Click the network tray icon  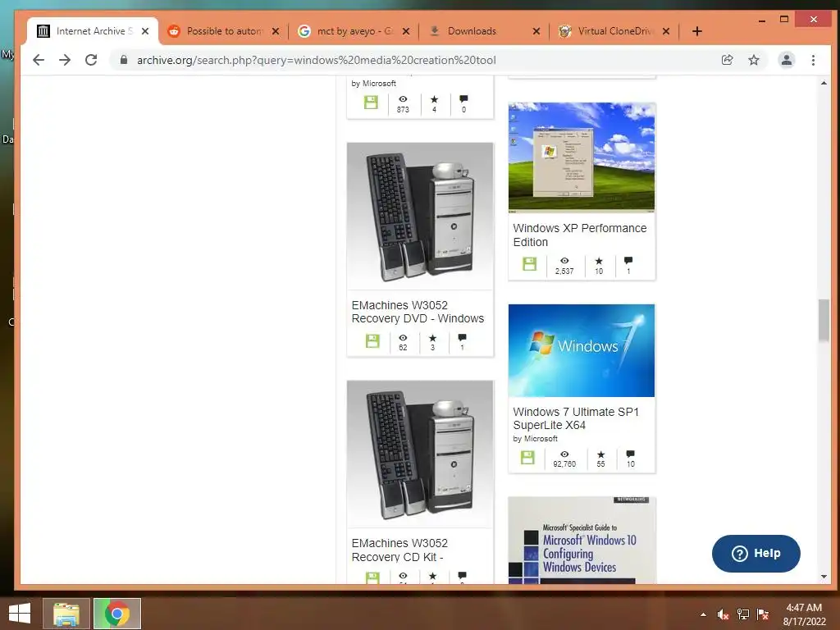(x=743, y=614)
